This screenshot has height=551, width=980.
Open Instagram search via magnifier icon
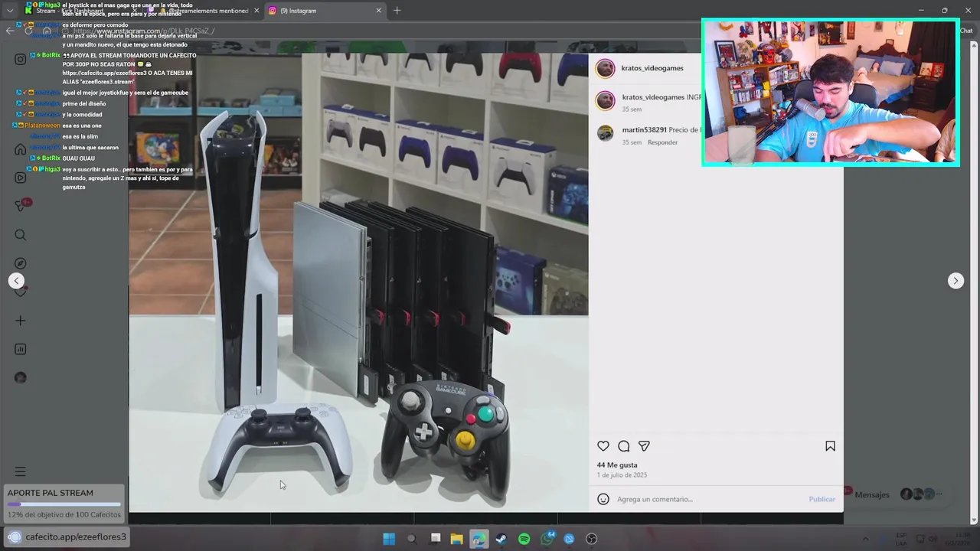[x=21, y=235]
